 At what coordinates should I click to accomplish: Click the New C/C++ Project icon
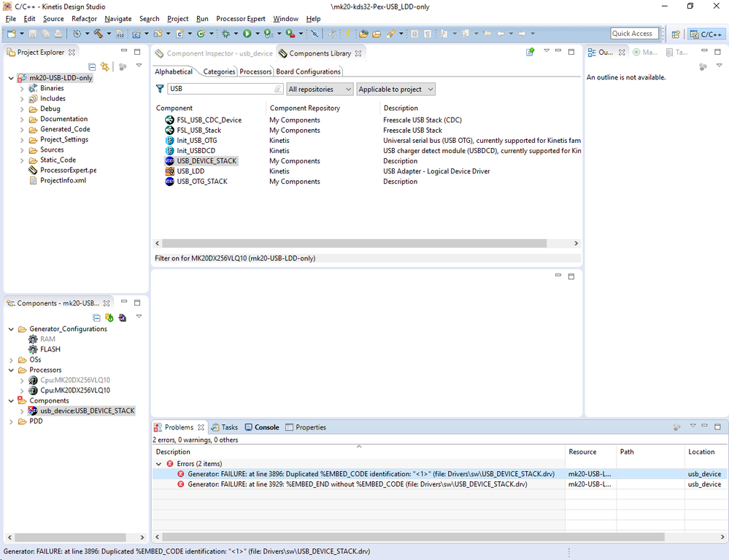pyautogui.click(x=136, y=34)
